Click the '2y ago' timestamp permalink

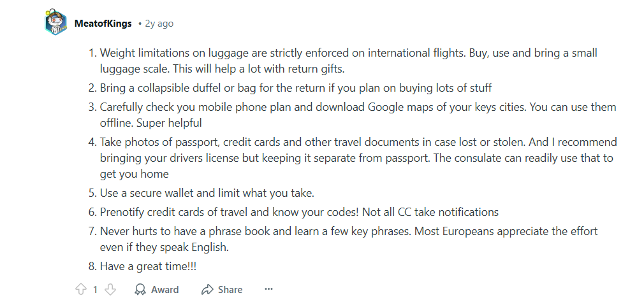click(159, 24)
